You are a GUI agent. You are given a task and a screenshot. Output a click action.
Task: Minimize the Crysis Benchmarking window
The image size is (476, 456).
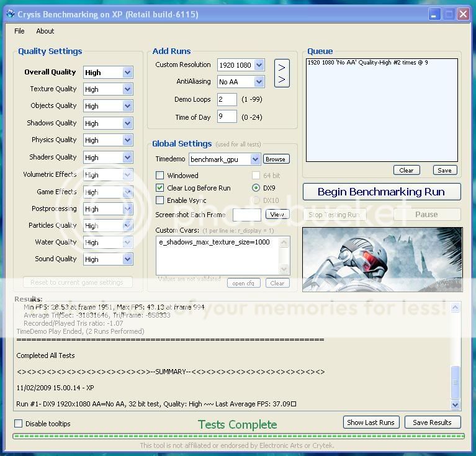(434, 14)
